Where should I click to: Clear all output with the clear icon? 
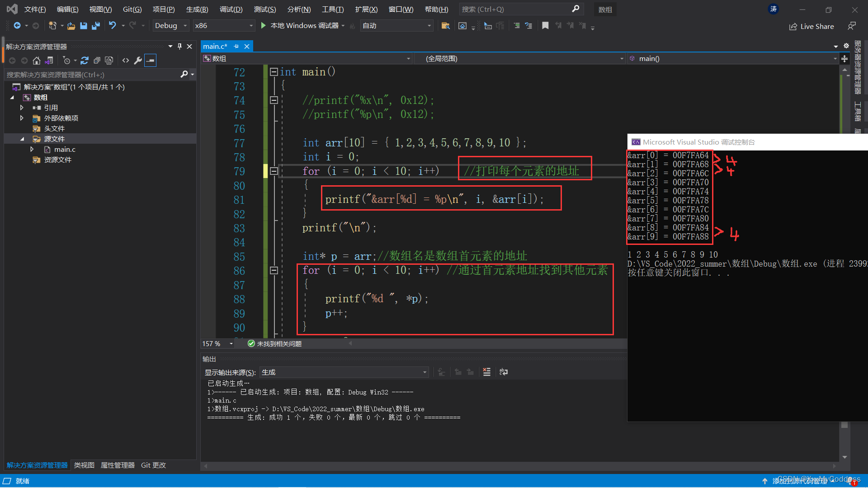[486, 372]
